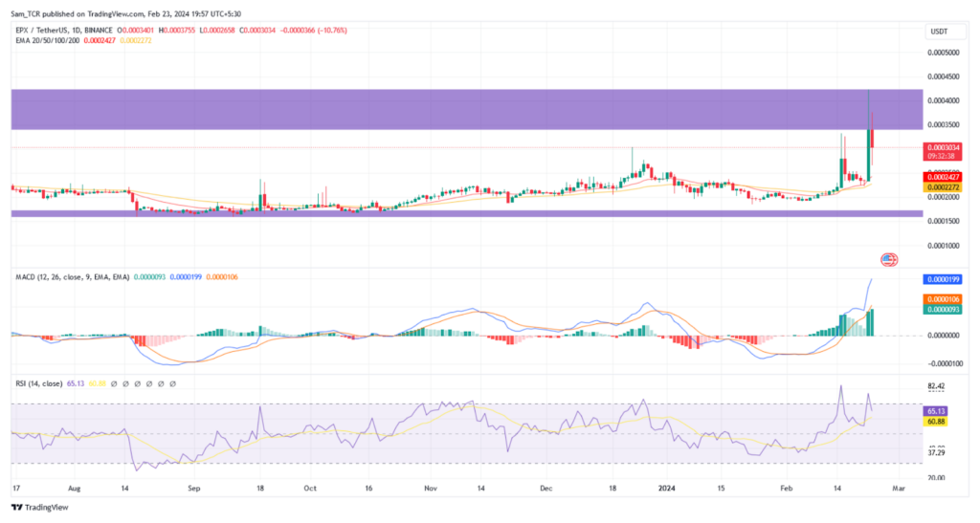Click the orange signal axis label 0.0000106
The width and height of the screenshot is (980, 523).
click(x=942, y=299)
